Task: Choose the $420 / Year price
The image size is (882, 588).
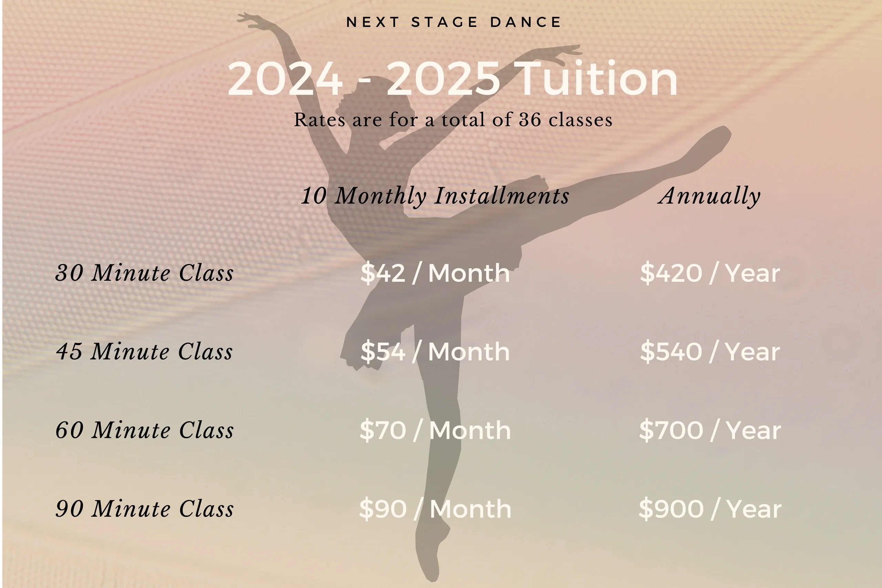Action: [710, 273]
